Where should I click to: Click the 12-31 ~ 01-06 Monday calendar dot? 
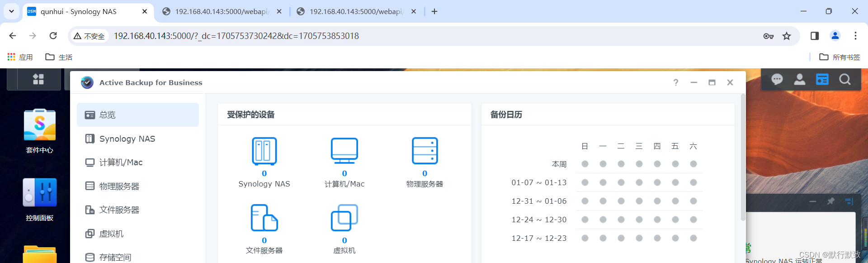(x=603, y=201)
